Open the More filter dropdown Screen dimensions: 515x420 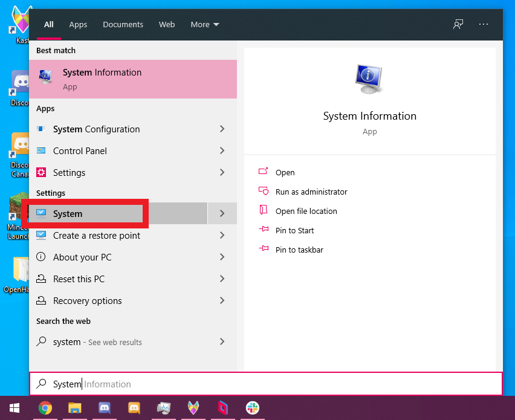(204, 25)
